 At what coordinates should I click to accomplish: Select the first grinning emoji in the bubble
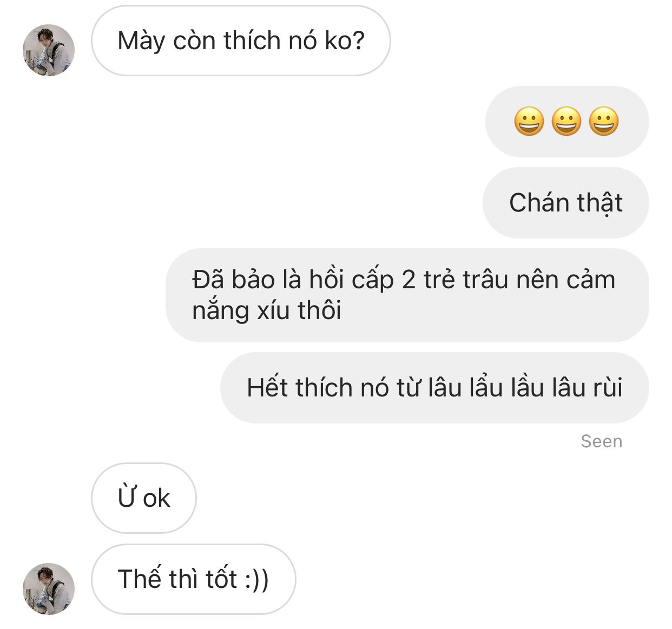529,121
